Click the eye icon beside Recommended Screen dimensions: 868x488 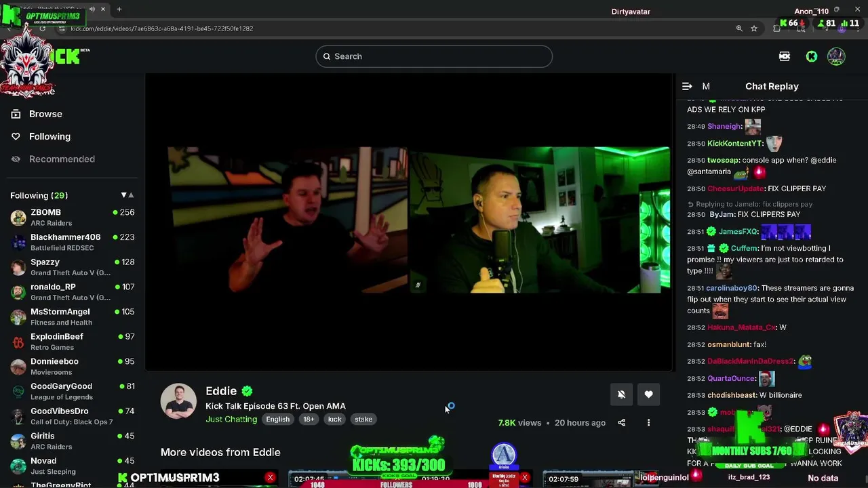[x=16, y=159]
